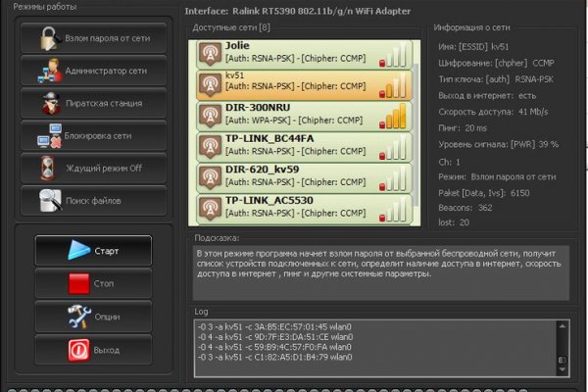
Task: Click the red power icon for Выход
Action: point(79,349)
